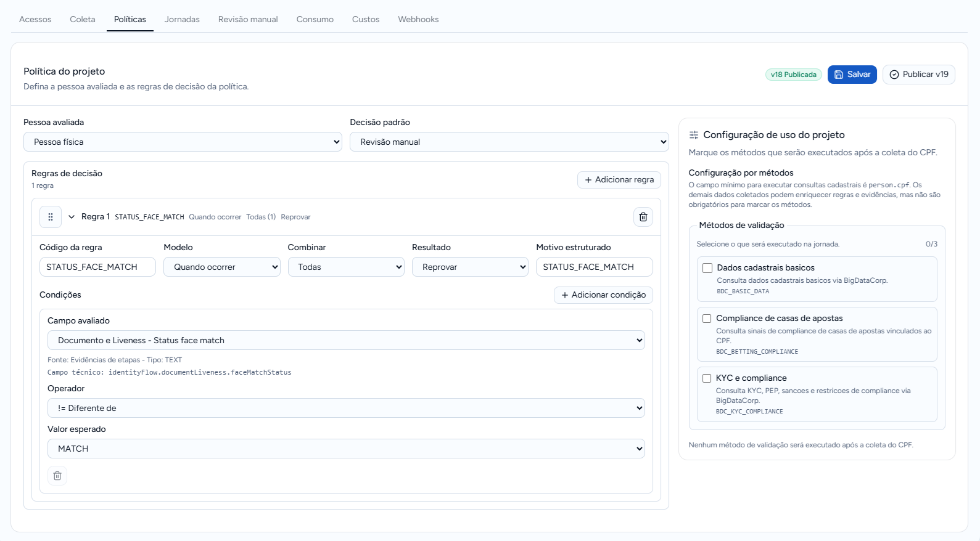Switch to the Custos tab

(366, 19)
